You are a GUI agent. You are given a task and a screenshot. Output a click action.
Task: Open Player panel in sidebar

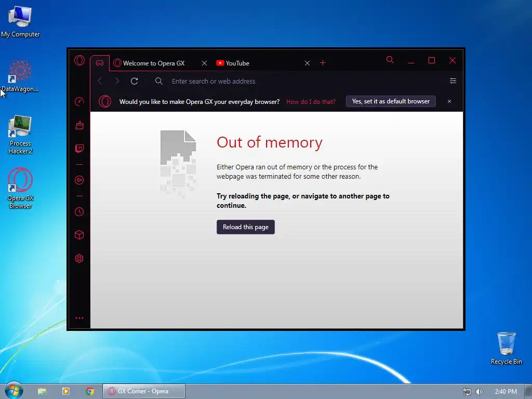pos(79,180)
